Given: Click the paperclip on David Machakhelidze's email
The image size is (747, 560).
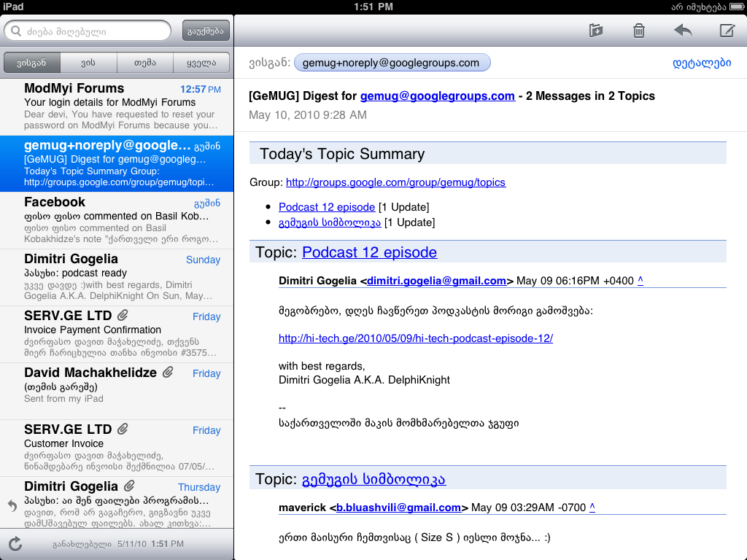Looking at the screenshot, I should pos(168,373).
